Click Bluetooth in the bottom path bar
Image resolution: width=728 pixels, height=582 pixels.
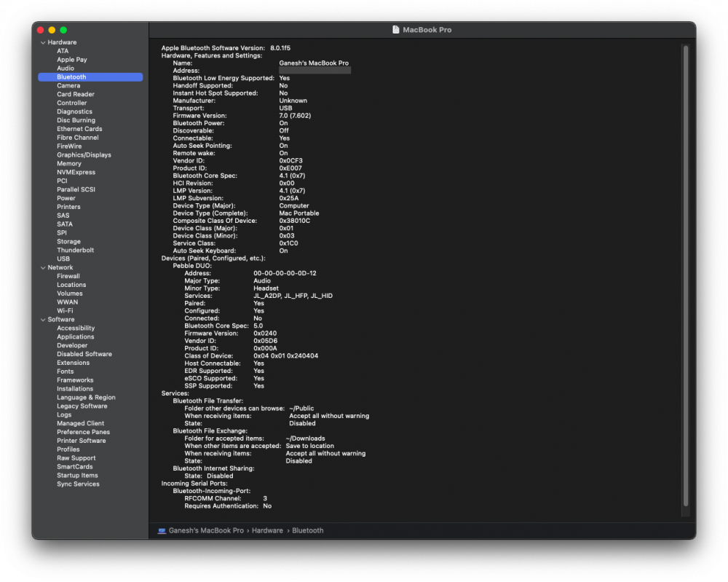(308, 531)
